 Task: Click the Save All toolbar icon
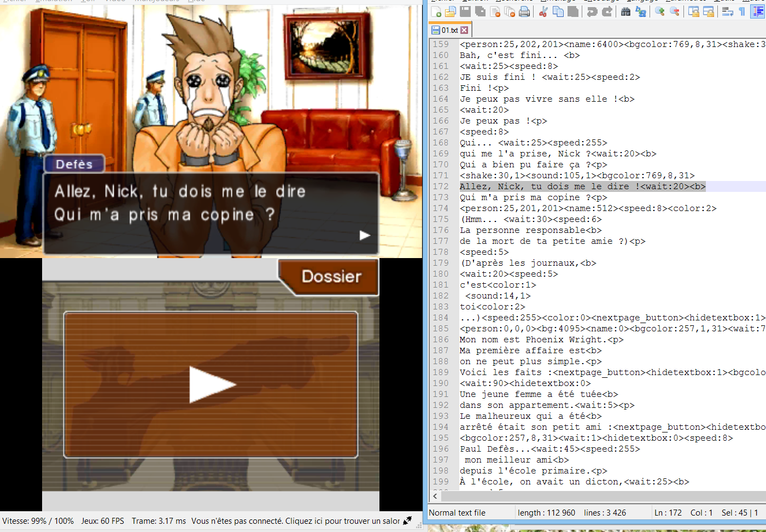click(480, 11)
